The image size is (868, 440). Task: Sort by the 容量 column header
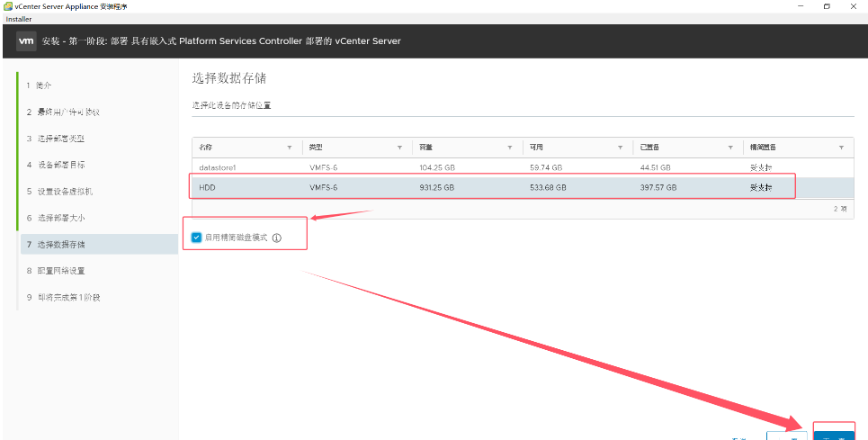426,148
